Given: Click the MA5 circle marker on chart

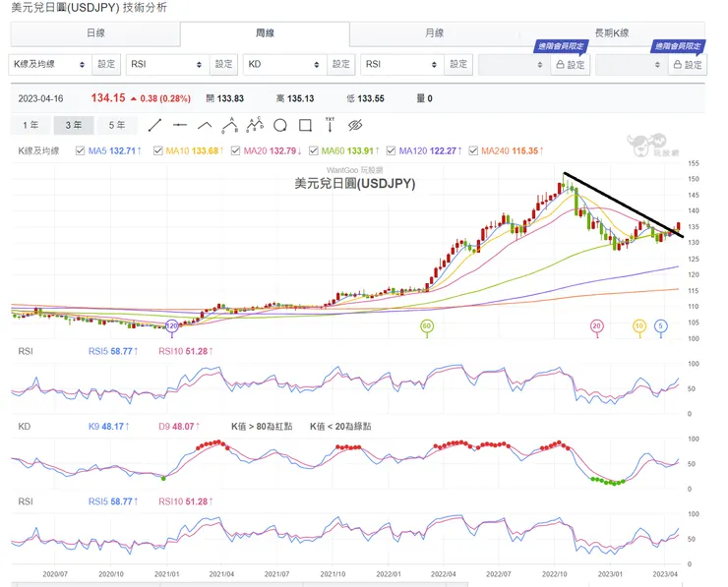Looking at the screenshot, I should coord(661,325).
